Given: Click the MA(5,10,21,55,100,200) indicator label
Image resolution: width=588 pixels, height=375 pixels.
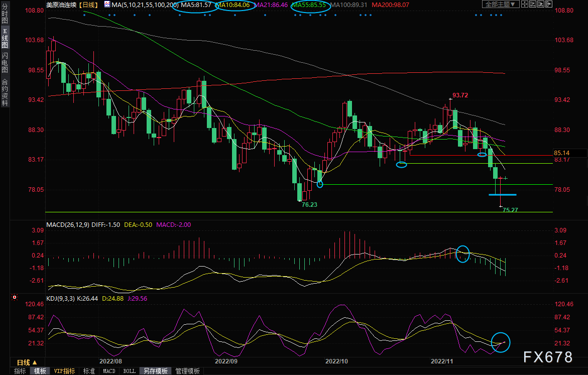Looking at the screenshot, I should coord(145,5).
